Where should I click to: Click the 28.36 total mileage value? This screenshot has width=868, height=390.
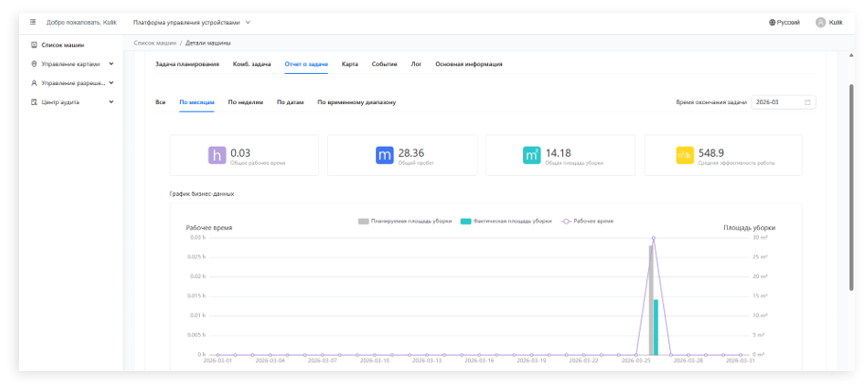411,152
